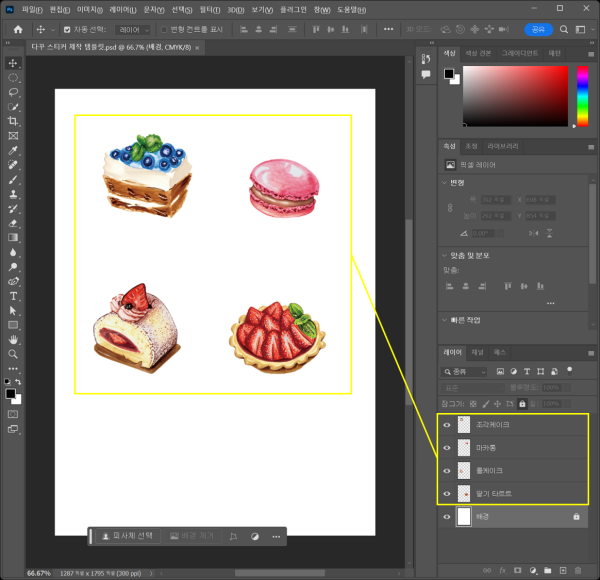Hide the 딸기 타르트 layer
Image resolution: width=600 pixels, height=580 pixels.
click(447, 494)
